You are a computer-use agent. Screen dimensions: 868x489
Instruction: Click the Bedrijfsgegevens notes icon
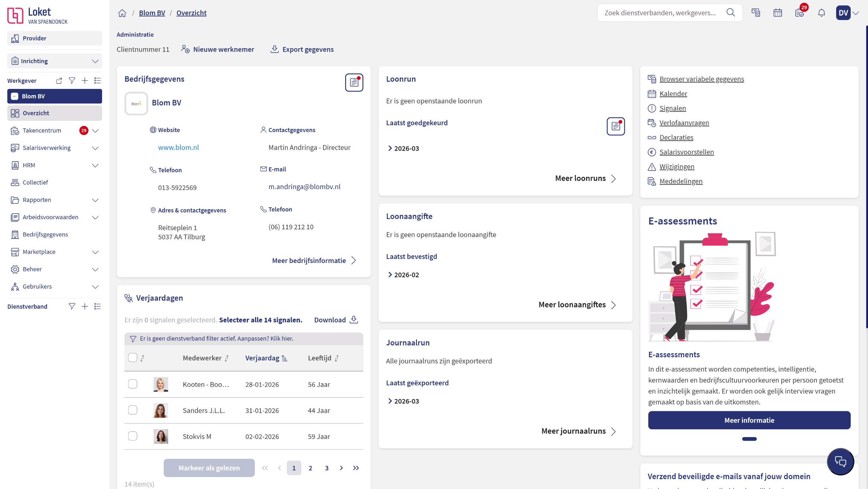354,82
